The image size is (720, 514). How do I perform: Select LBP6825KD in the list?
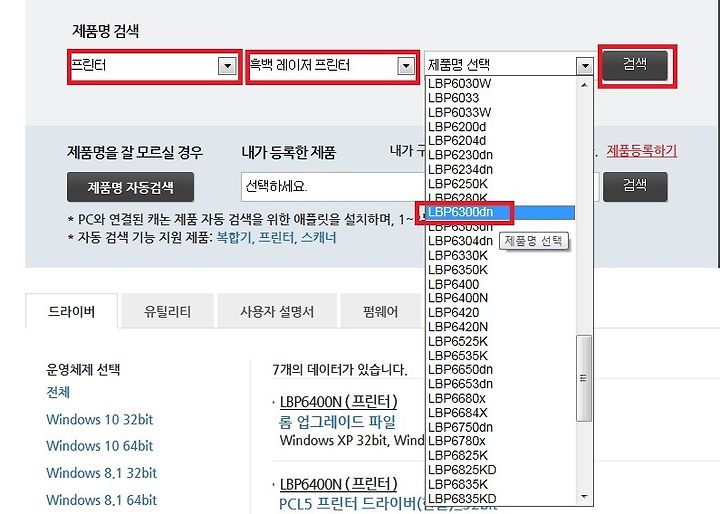point(501,470)
